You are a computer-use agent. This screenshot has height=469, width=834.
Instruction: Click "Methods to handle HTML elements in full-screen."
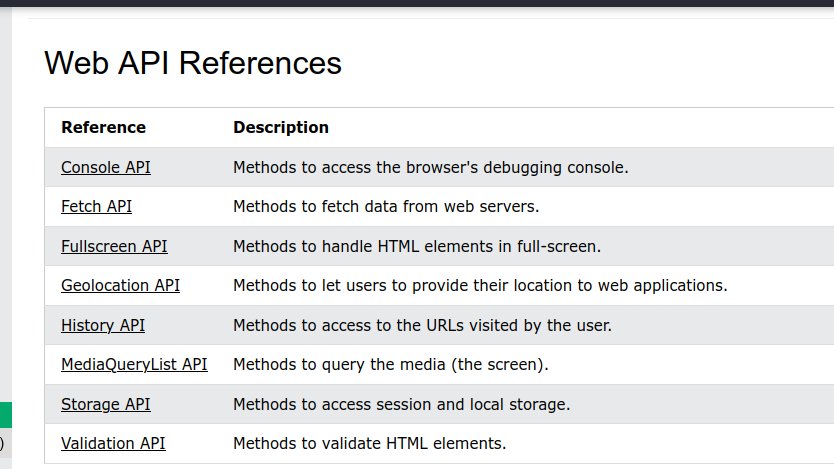417,247
